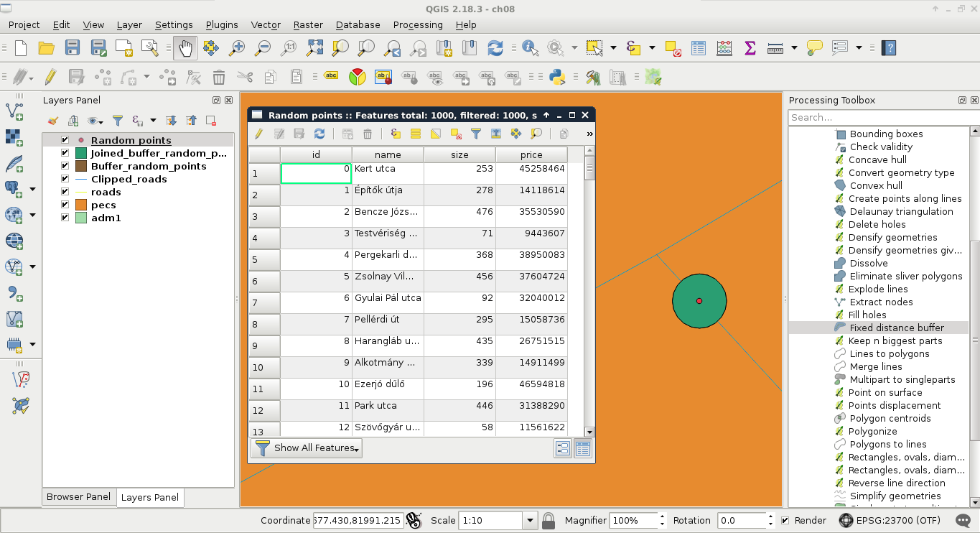Switch attribute table to form view
This screenshot has width=980, height=533.
[x=563, y=448]
